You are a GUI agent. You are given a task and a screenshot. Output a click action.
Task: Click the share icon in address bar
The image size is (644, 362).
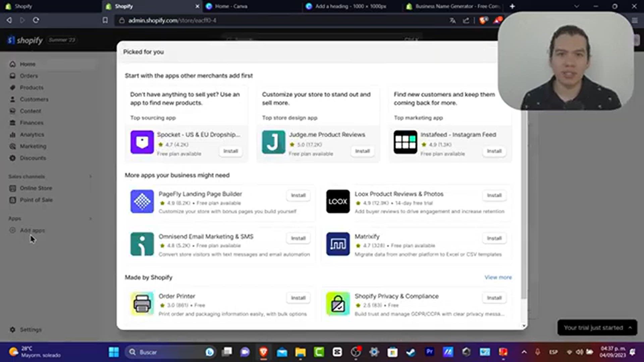coord(466,20)
